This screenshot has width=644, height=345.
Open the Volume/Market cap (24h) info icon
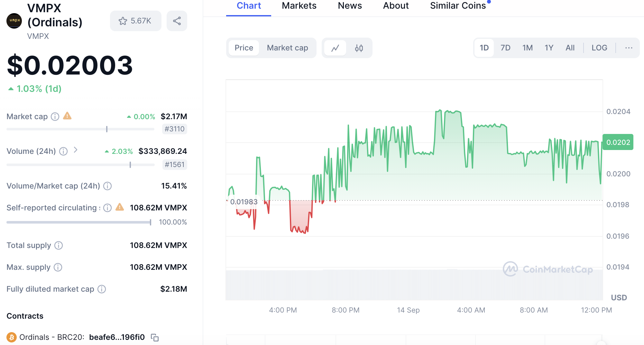click(x=107, y=186)
